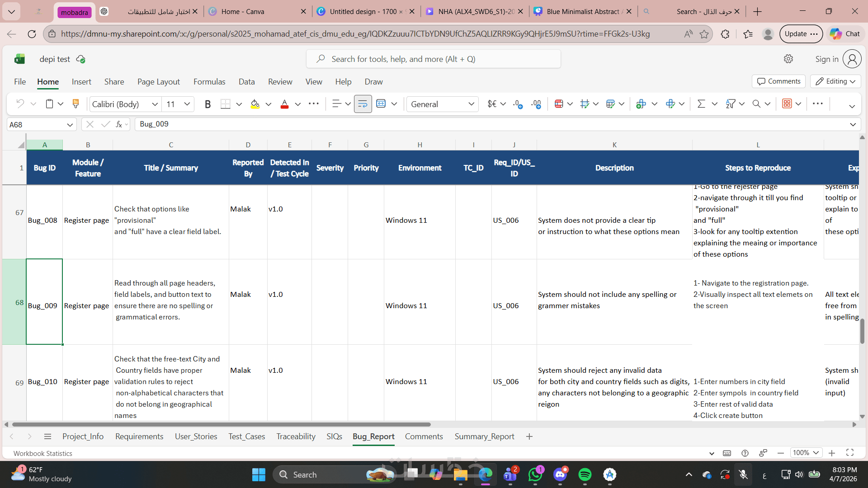Toggle full screen view in status bar
Viewport: 868px width, 488px height.
850,453
